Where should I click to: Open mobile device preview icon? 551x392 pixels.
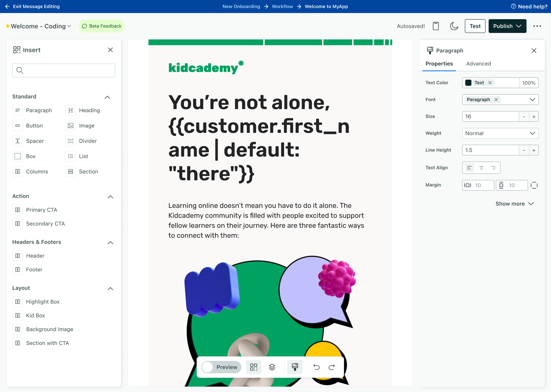436,26
